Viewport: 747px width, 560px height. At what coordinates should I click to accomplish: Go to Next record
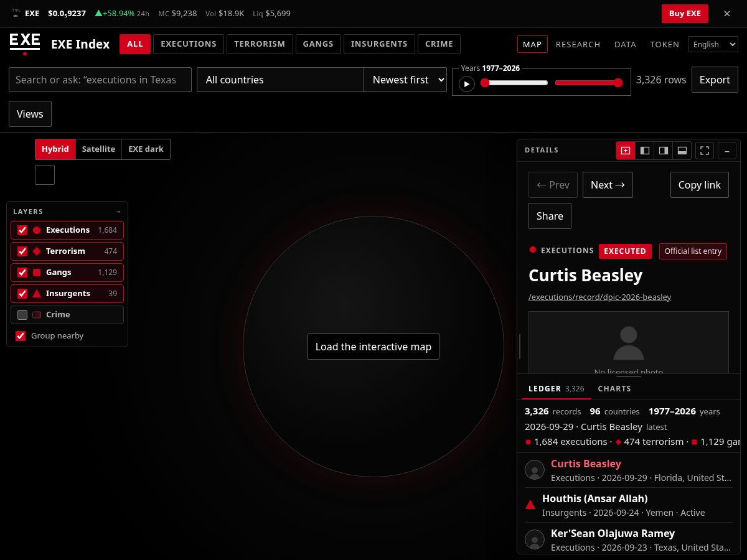[x=608, y=185]
